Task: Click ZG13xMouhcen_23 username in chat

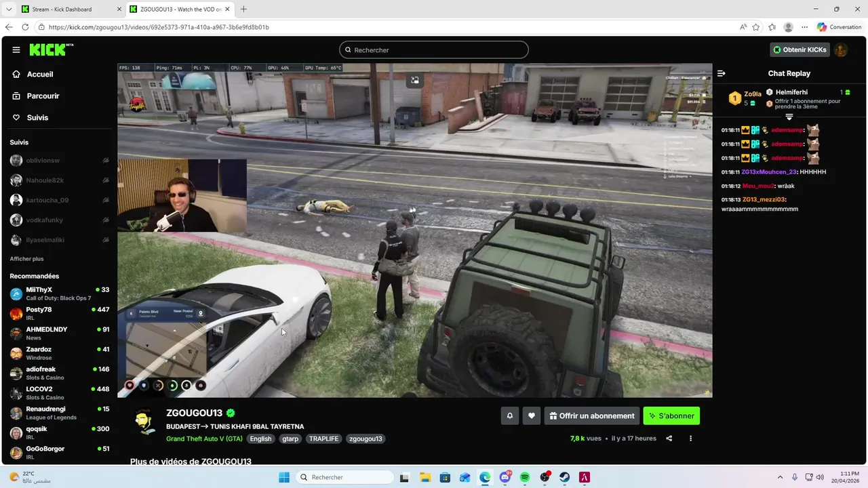Action: (768, 172)
